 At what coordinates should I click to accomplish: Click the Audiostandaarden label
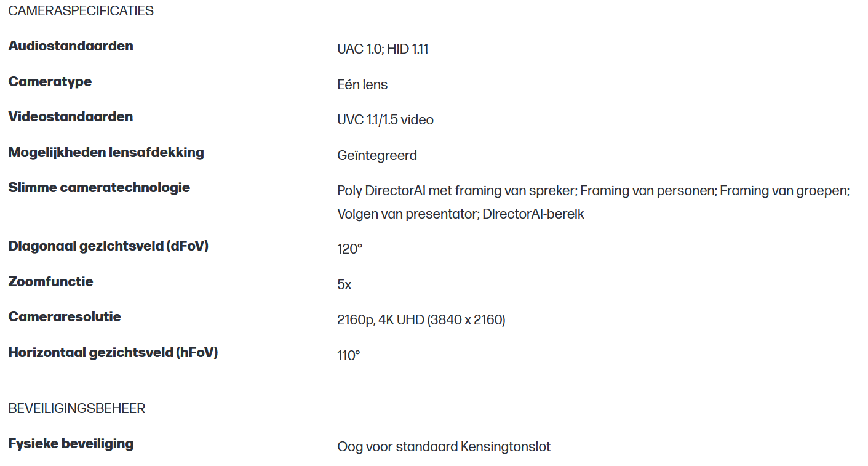click(71, 46)
